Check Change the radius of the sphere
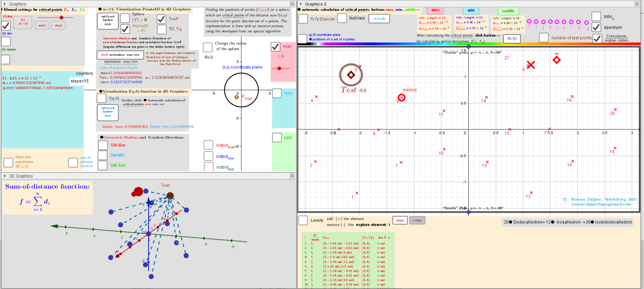The image size is (644, 289). click(208, 47)
